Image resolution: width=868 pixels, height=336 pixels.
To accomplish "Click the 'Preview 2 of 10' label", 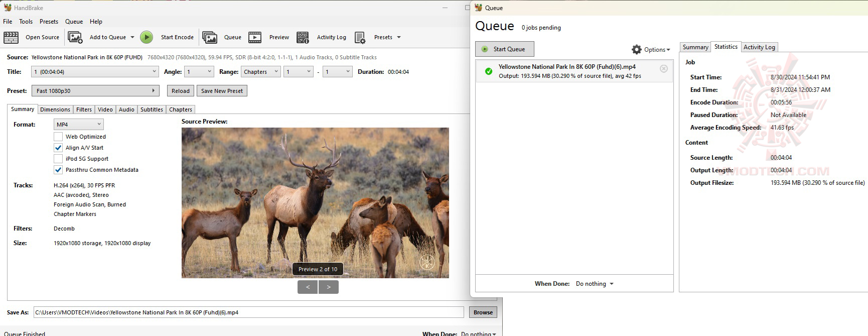I will (x=318, y=269).
